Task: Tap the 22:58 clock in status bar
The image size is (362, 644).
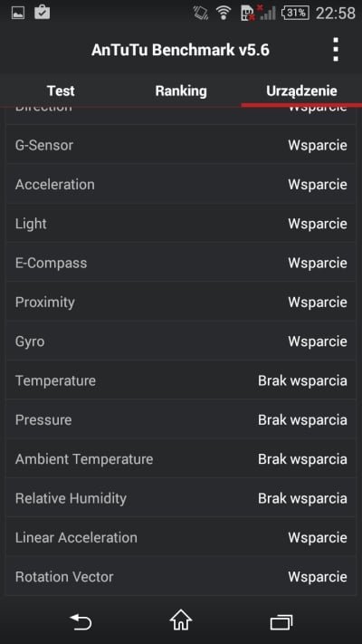Action: [336, 14]
